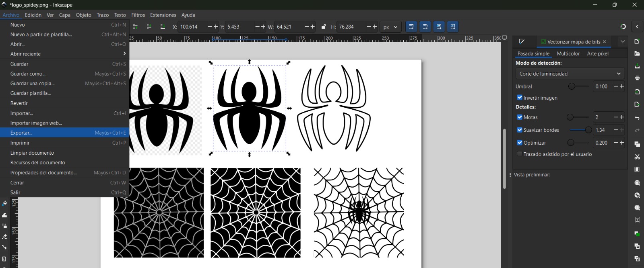This screenshot has width=644, height=268.
Task: Click the Import icon in the right command bar
Action: click(637, 92)
